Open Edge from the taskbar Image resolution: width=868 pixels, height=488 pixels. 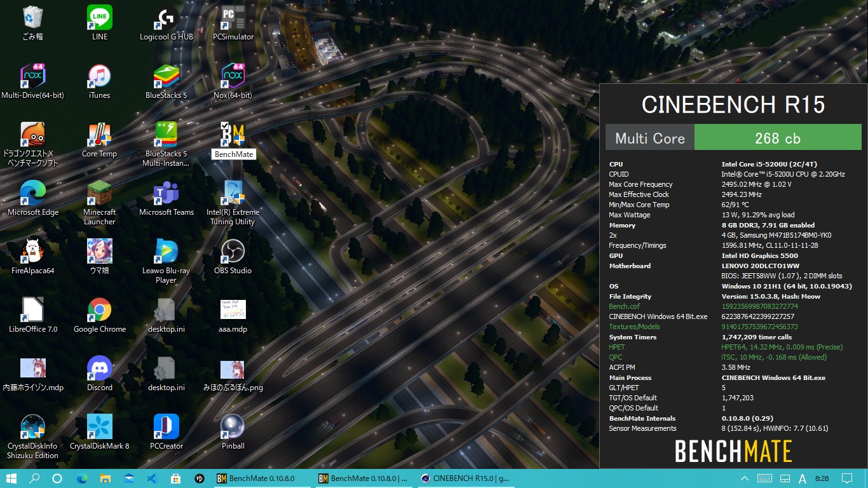coord(81,478)
